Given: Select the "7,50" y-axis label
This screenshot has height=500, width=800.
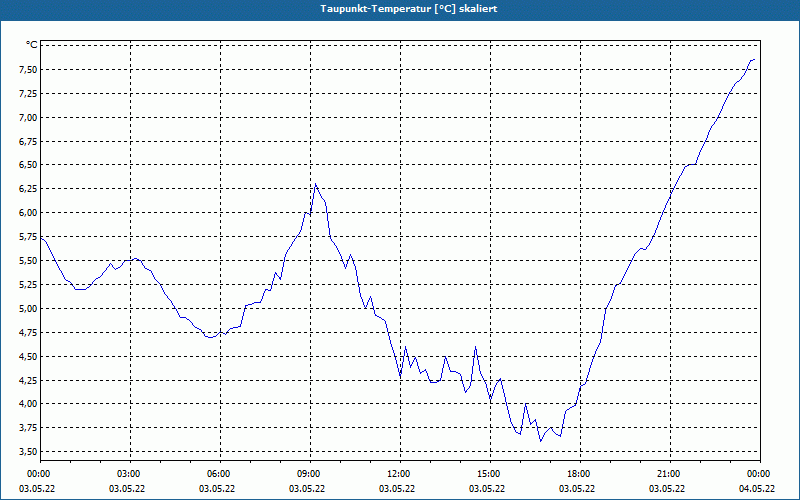Looking at the screenshot, I should click(x=28, y=70).
